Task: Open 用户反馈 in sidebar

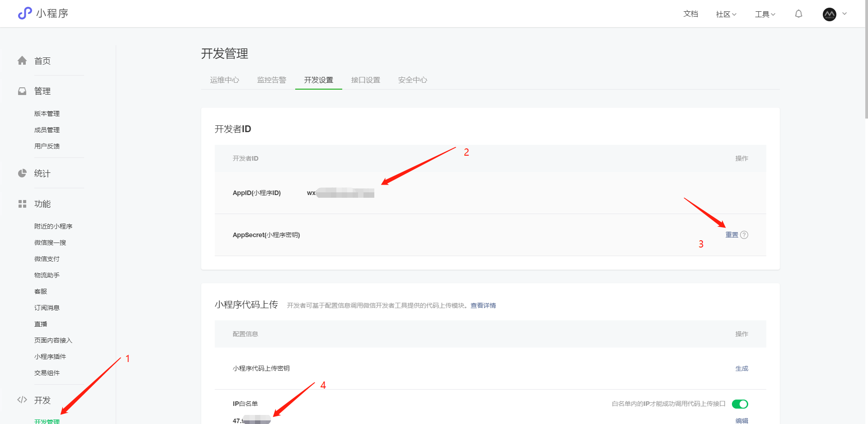Action: click(47, 146)
